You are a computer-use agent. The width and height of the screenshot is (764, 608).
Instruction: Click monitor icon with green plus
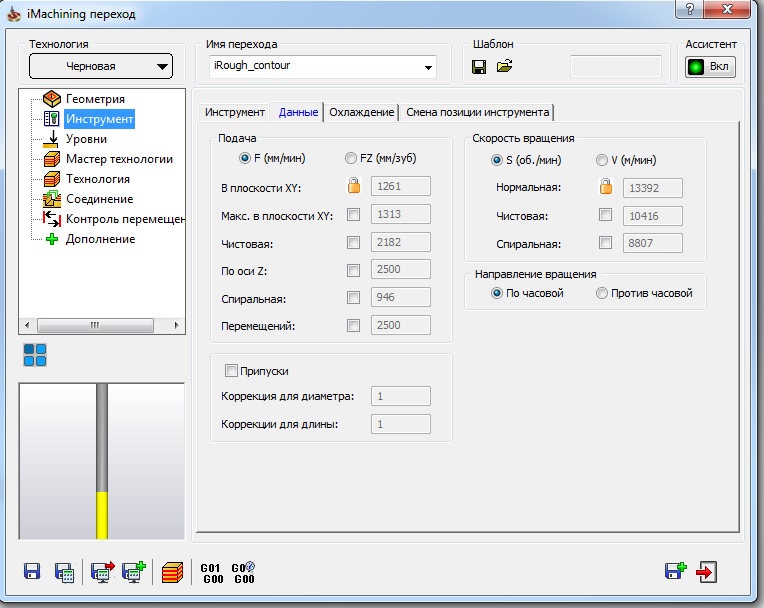coord(134,572)
